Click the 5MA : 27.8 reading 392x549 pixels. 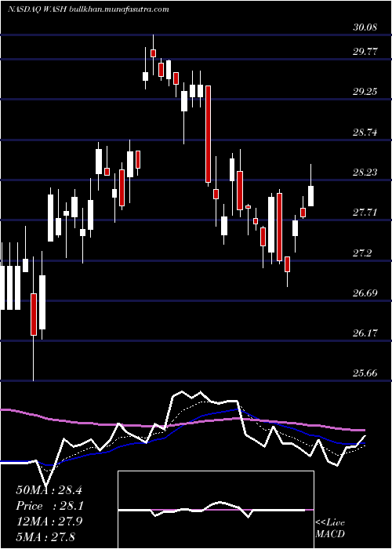(x=45, y=536)
